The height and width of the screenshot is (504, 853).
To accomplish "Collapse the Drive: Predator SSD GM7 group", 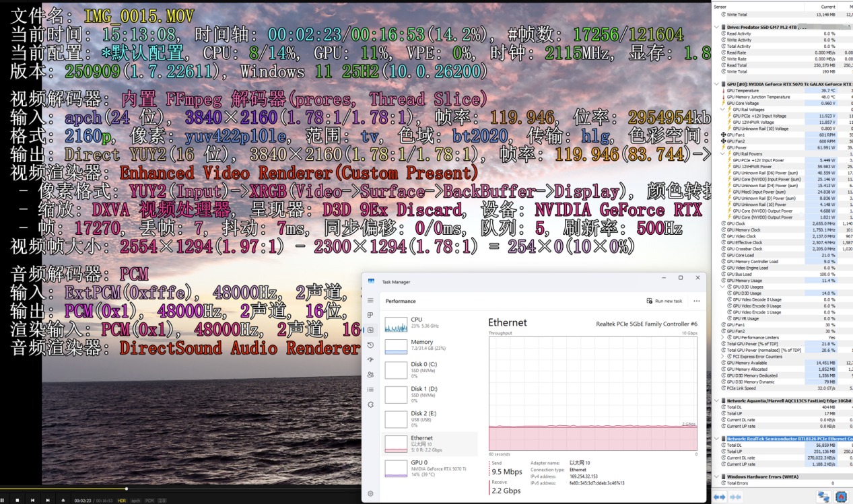I will click(717, 27).
